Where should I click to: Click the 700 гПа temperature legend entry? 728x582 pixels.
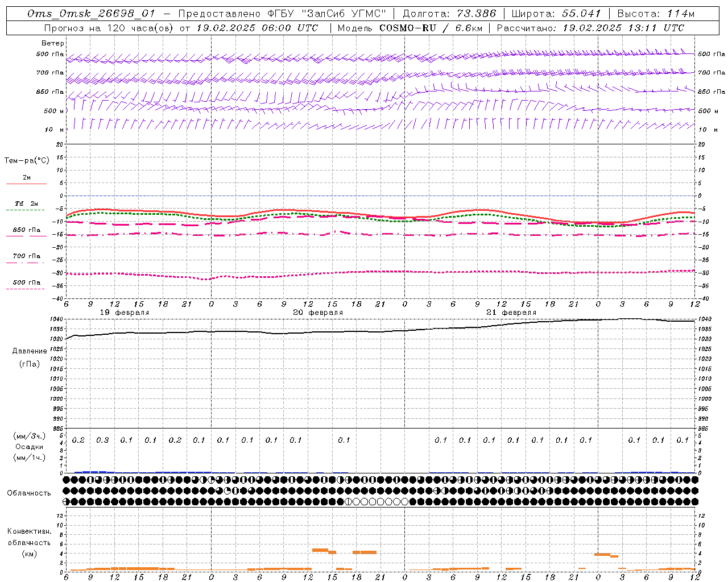(27, 256)
